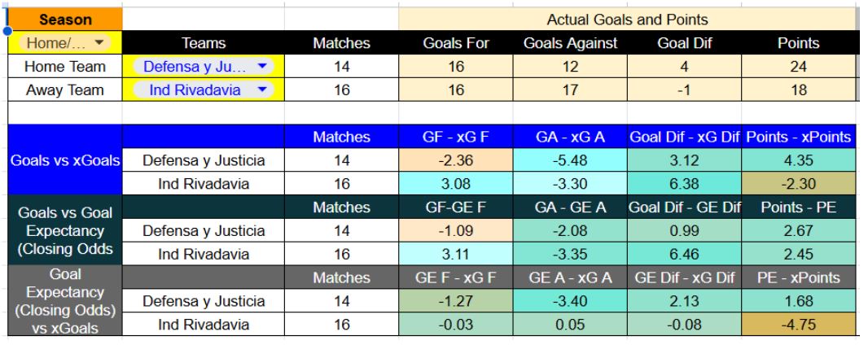Click the Points - xPoints header cell
Viewport: 868px width, 345px height.
pos(798,138)
